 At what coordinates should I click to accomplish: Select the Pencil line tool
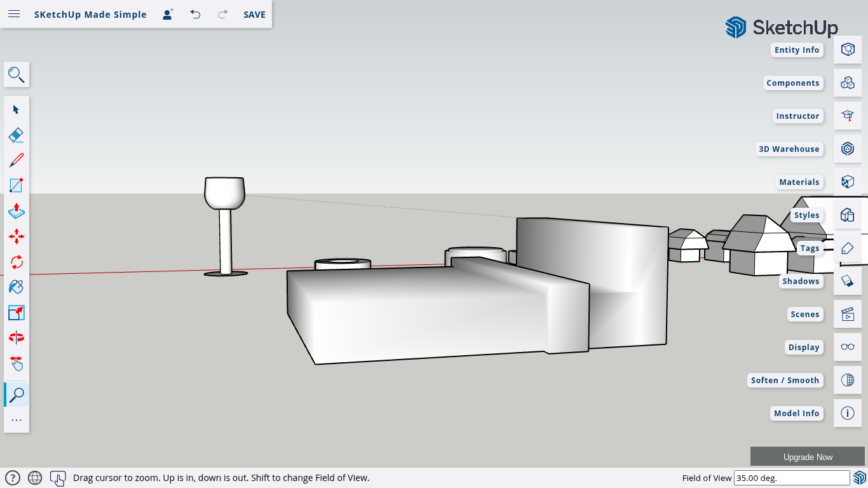tap(17, 160)
